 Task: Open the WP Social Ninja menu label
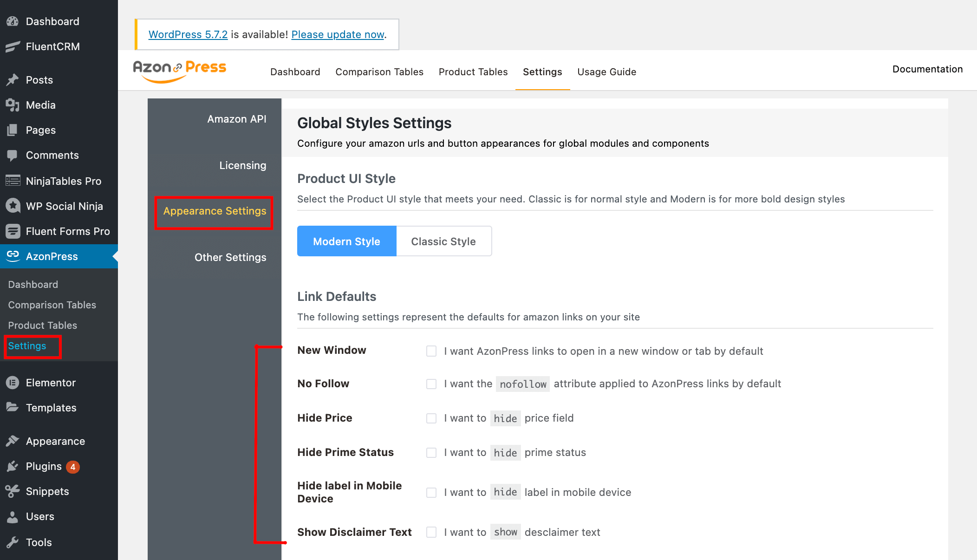65,206
